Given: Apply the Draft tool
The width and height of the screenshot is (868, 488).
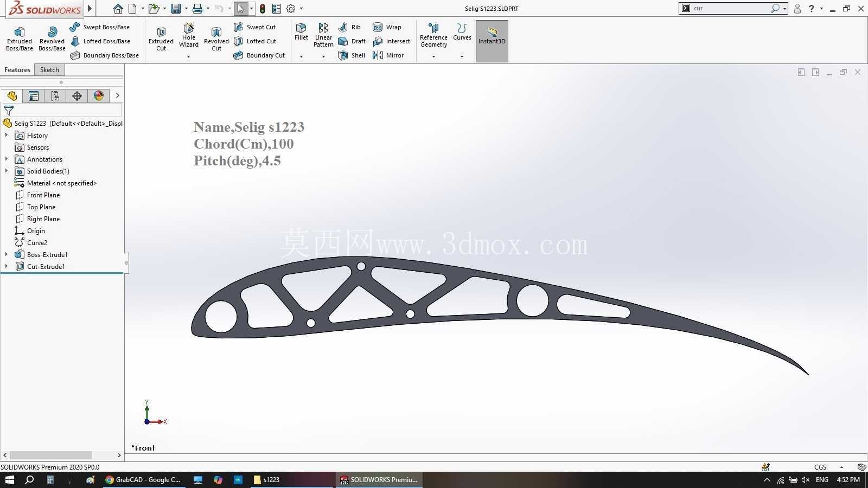Looking at the screenshot, I should tap(352, 41).
